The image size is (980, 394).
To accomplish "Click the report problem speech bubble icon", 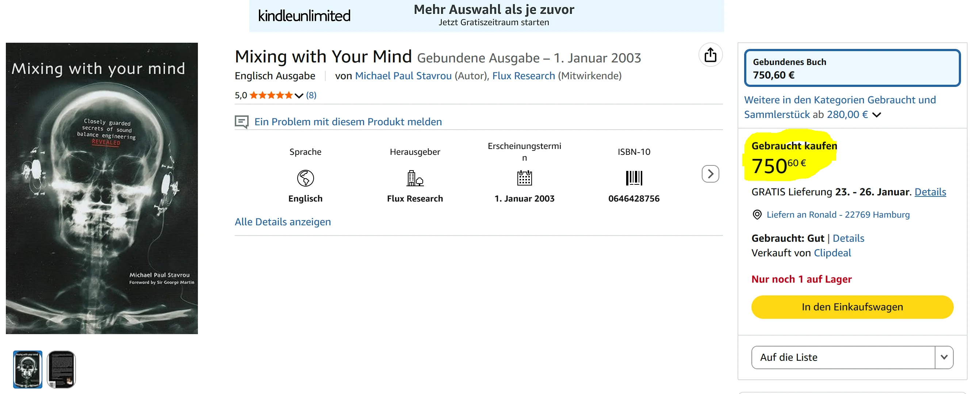I will [x=242, y=122].
